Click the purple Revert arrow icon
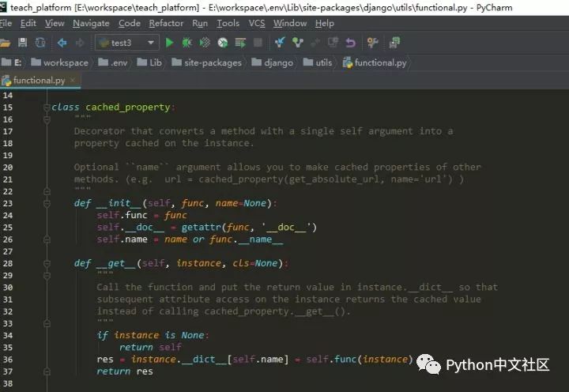The height and width of the screenshot is (392, 569). 351,43
